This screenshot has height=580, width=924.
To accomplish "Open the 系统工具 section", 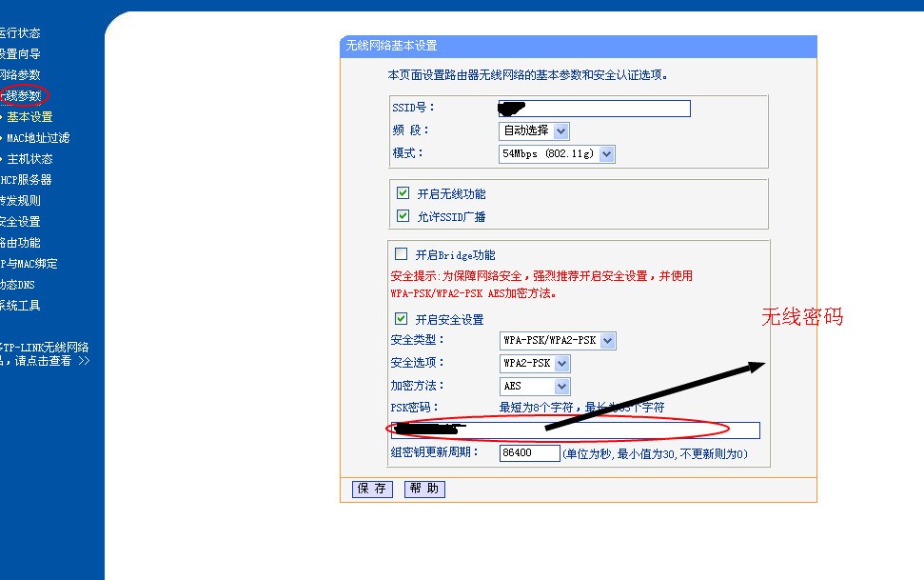I will 21,305.
